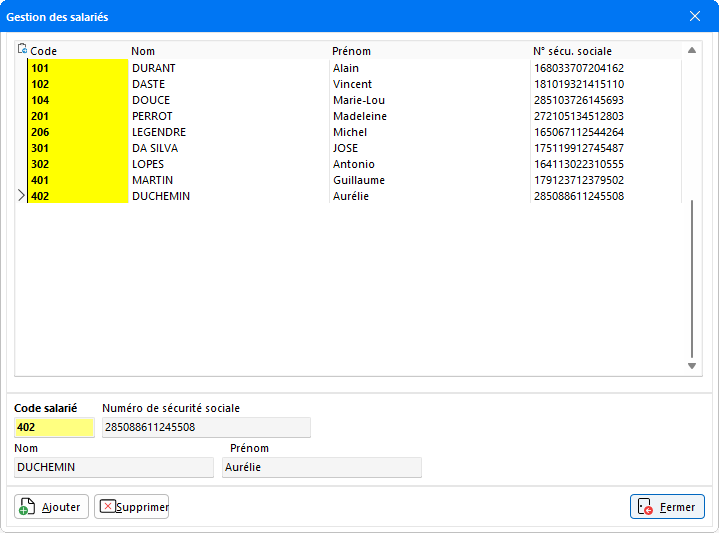Click the Numéro de sécurité sociale field

pos(206,428)
